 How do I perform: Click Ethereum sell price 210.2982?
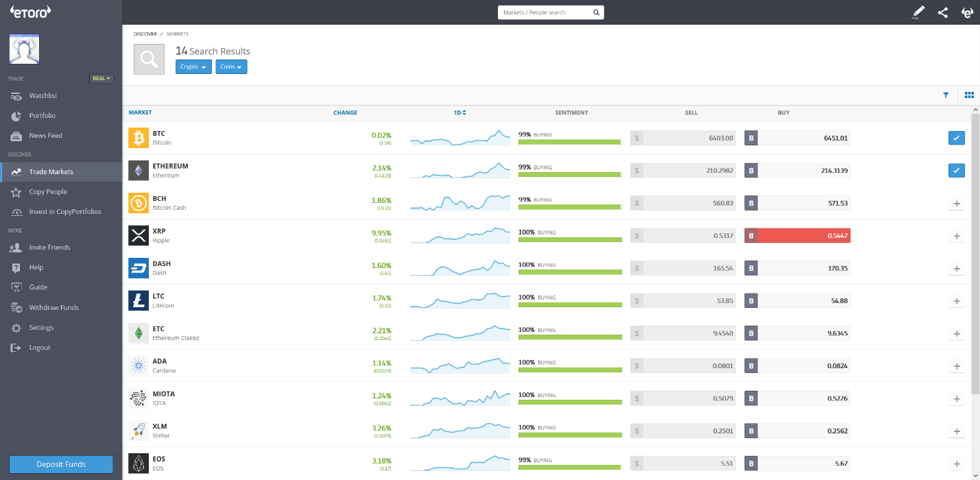click(683, 171)
